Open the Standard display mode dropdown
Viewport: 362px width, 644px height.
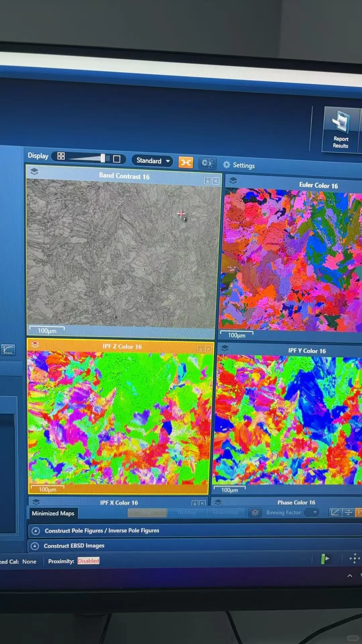coord(152,161)
